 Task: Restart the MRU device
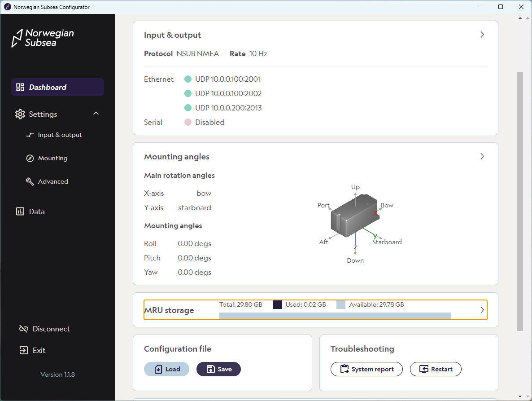pos(436,369)
